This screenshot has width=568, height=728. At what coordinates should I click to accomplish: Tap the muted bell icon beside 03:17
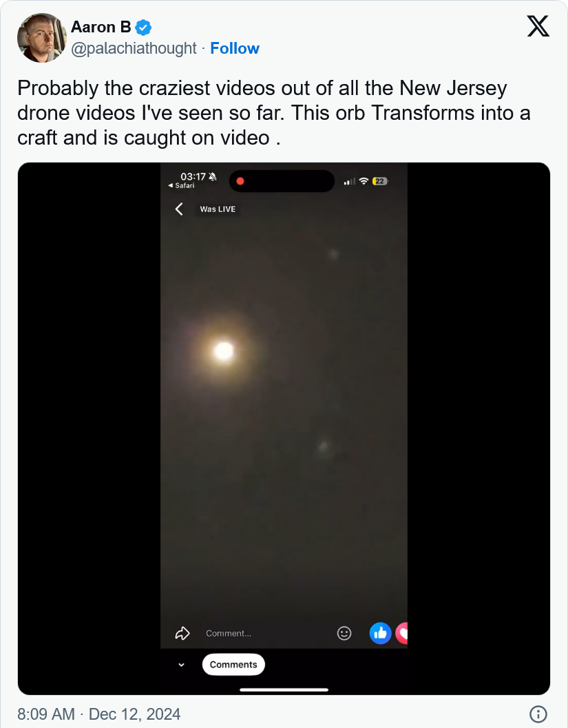[x=213, y=177]
